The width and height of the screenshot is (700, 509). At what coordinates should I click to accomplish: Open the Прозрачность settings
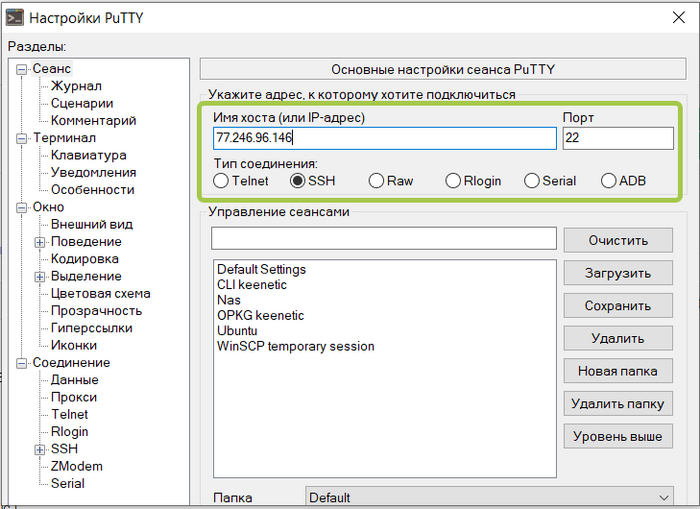tap(96, 311)
